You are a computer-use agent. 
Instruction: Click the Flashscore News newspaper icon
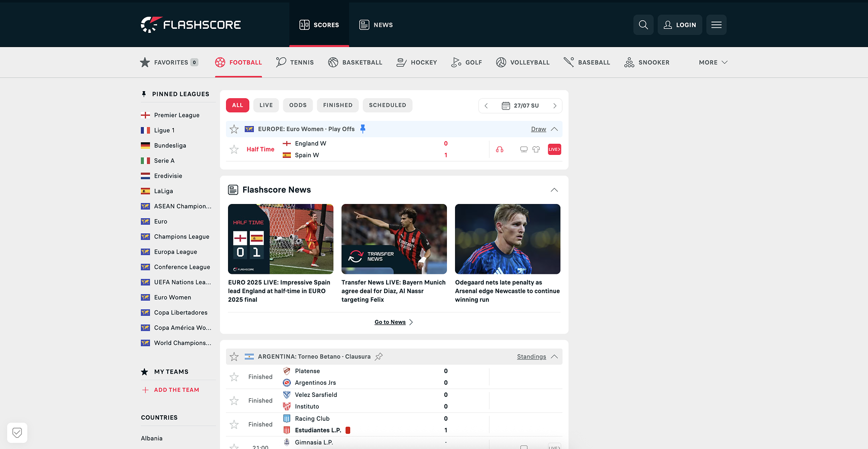click(x=233, y=190)
